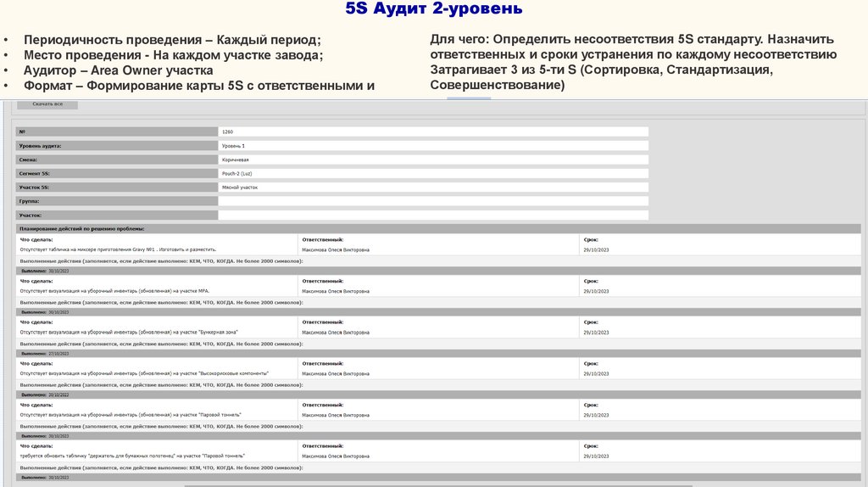Click deadline 29/10/2023 in "Высокорисковые компоненты" row
Screen dimensions: 868x487
596,373
